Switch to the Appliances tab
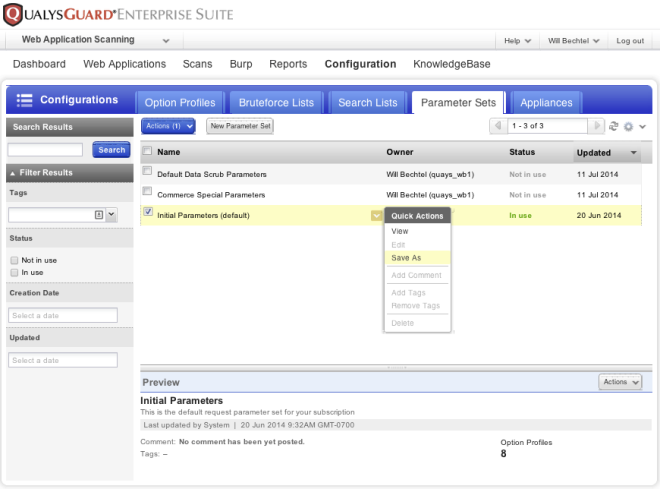660x489 pixels. point(546,103)
